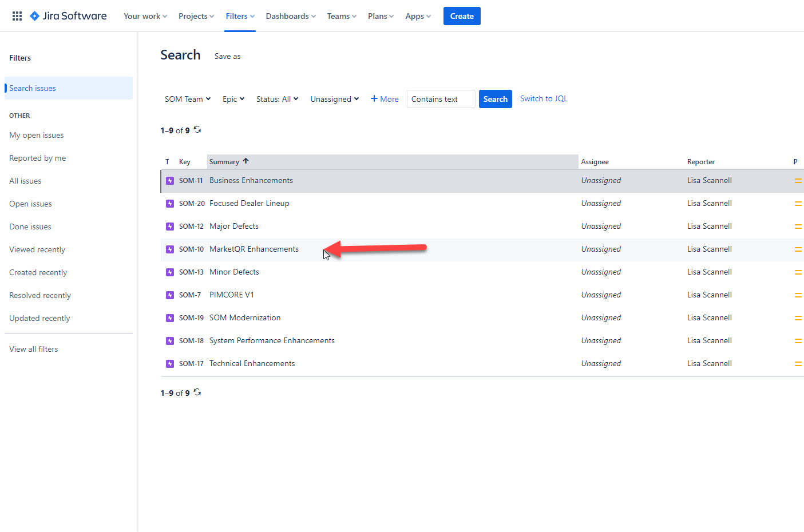The height and width of the screenshot is (532, 804).
Task: Click inside the Contains text field
Action: [440, 98]
